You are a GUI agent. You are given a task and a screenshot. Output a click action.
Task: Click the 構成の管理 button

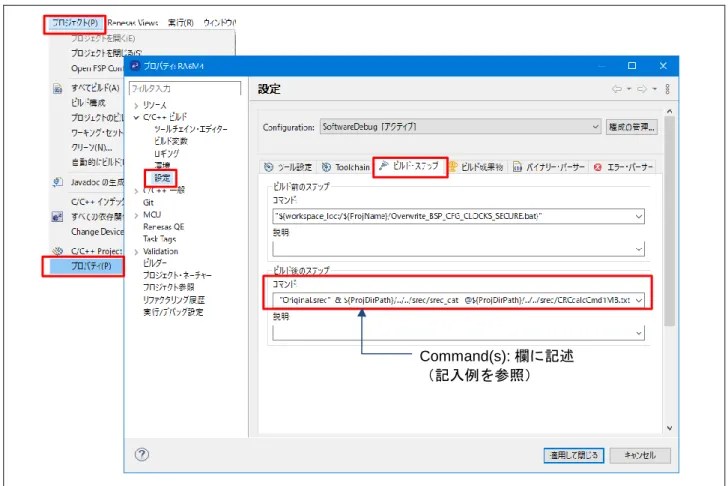(x=631, y=127)
